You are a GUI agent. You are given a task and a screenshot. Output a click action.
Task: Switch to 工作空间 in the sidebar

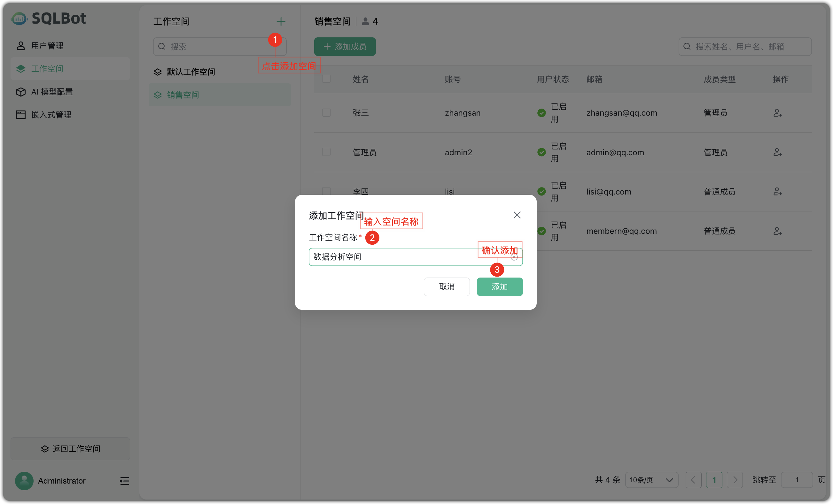tap(47, 69)
